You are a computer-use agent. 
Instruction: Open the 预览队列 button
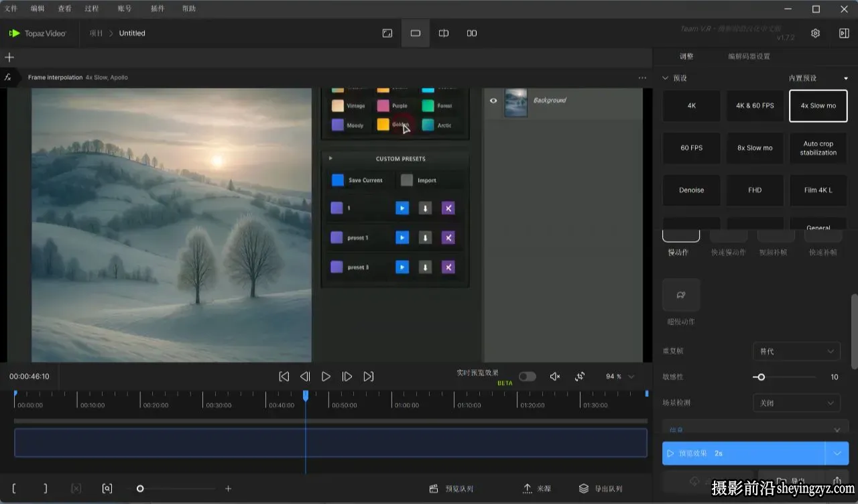click(451, 489)
